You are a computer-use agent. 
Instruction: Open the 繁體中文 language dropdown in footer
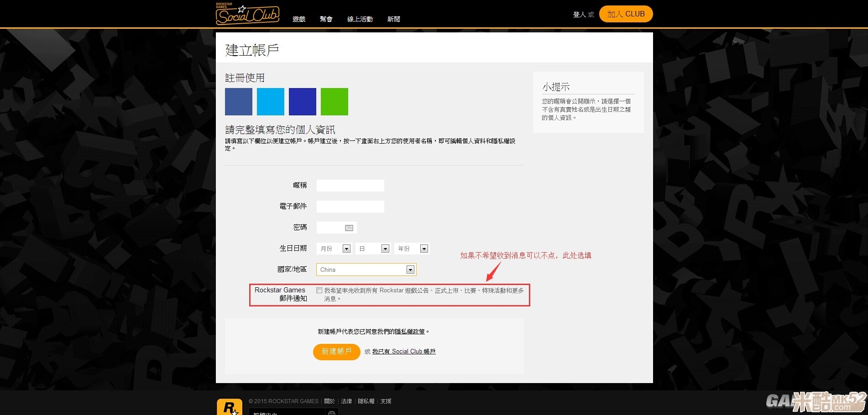[x=288, y=412]
